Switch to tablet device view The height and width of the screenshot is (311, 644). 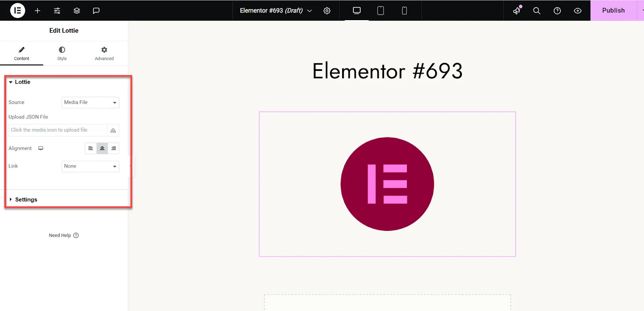(380, 10)
